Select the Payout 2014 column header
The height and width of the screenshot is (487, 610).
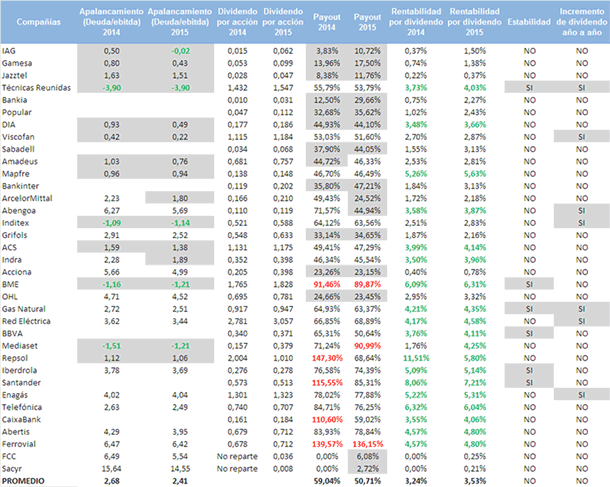[327, 22]
